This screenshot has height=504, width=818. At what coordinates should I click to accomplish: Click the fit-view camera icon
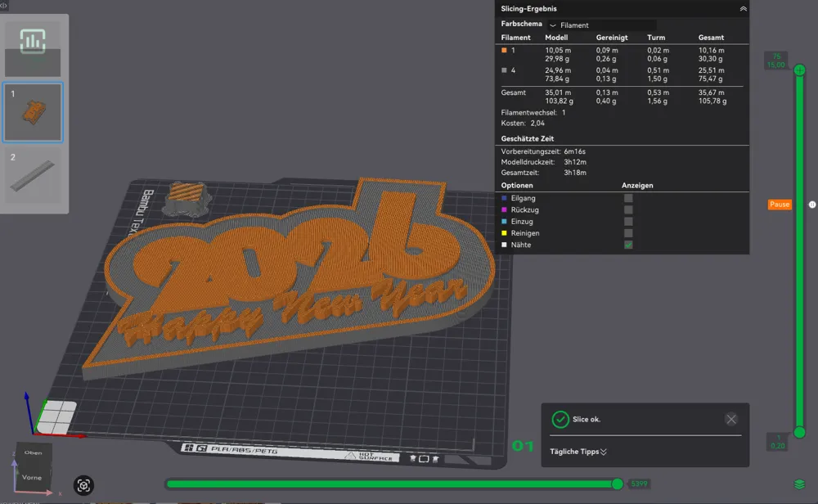point(83,485)
